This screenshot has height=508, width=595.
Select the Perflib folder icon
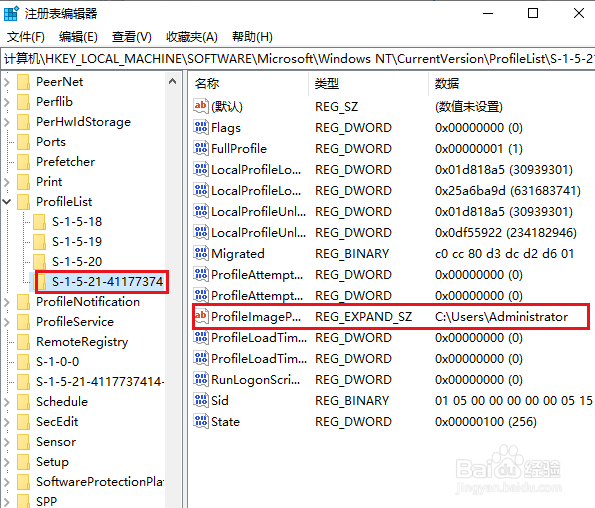(x=24, y=102)
